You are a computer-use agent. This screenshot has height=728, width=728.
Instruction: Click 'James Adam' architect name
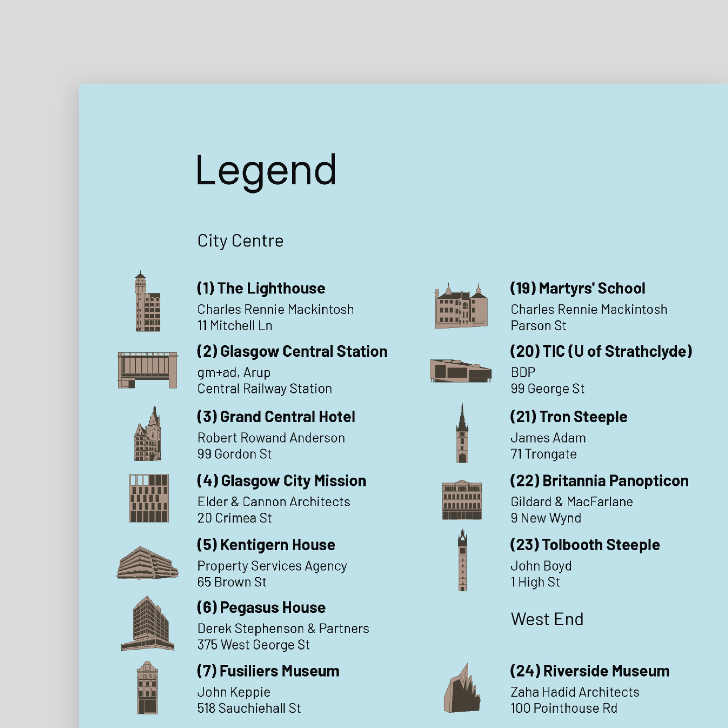click(548, 438)
